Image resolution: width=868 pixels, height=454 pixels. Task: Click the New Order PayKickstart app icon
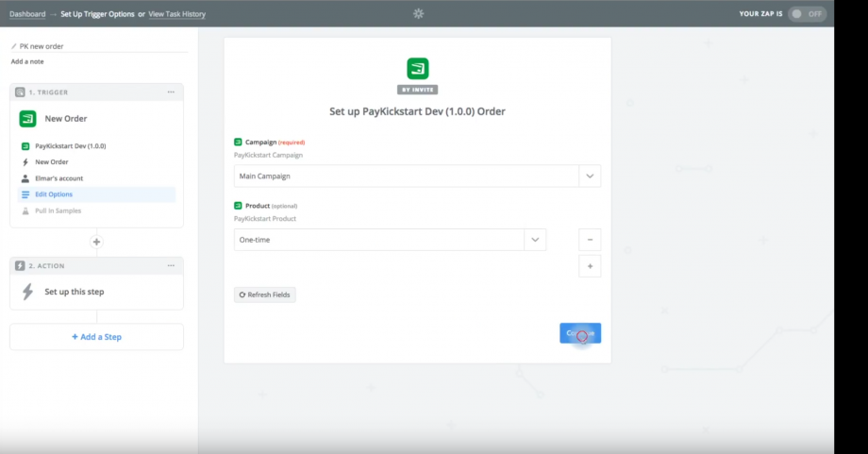(x=27, y=119)
